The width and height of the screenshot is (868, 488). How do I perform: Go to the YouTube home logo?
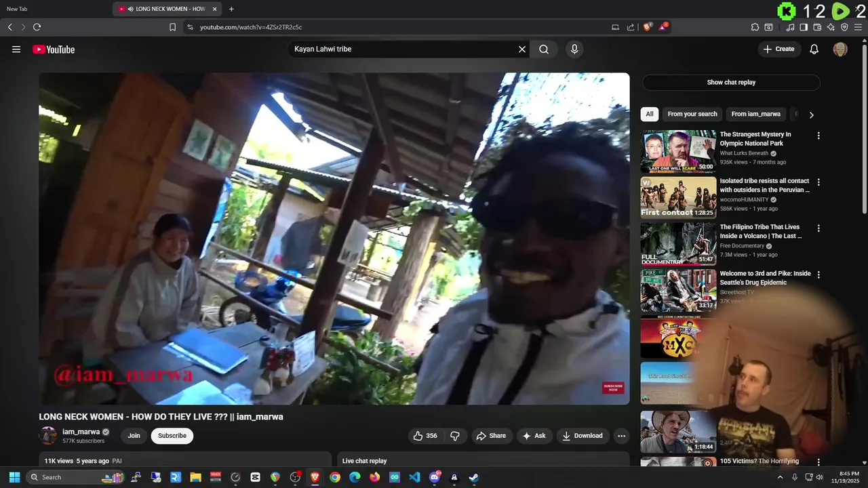coord(54,49)
